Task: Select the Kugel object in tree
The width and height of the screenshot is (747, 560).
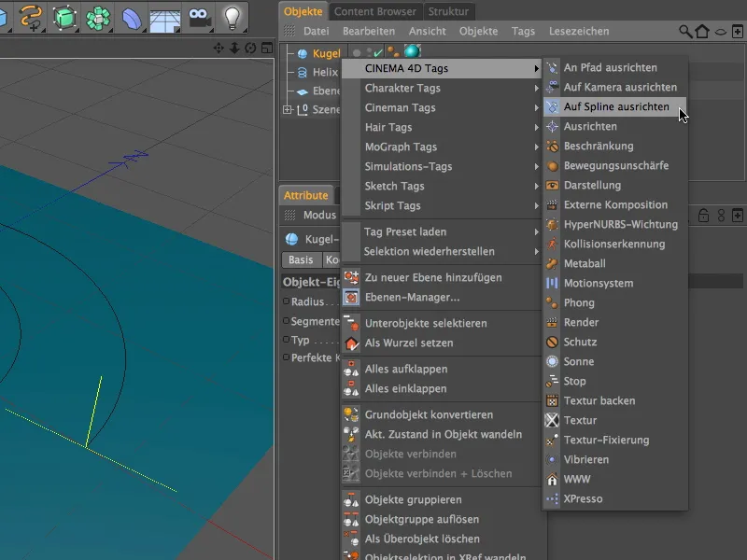Action: (x=327, y=53)
